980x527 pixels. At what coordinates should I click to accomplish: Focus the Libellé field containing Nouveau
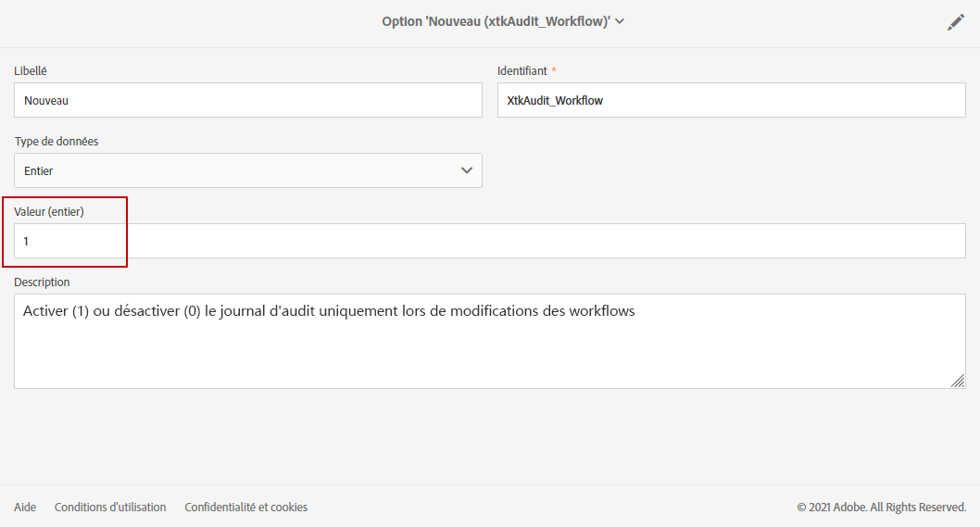[x=247, y=100]
